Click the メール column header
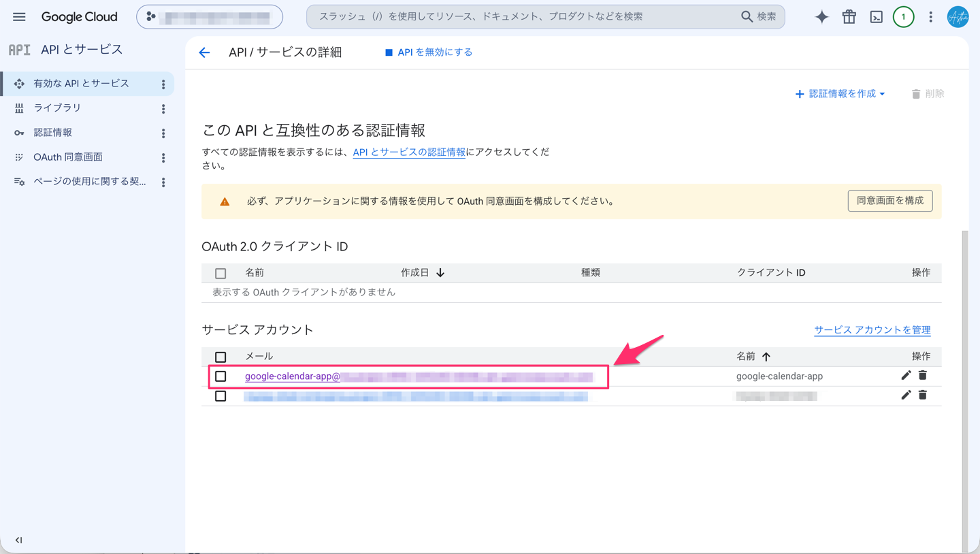 point(259,357)
